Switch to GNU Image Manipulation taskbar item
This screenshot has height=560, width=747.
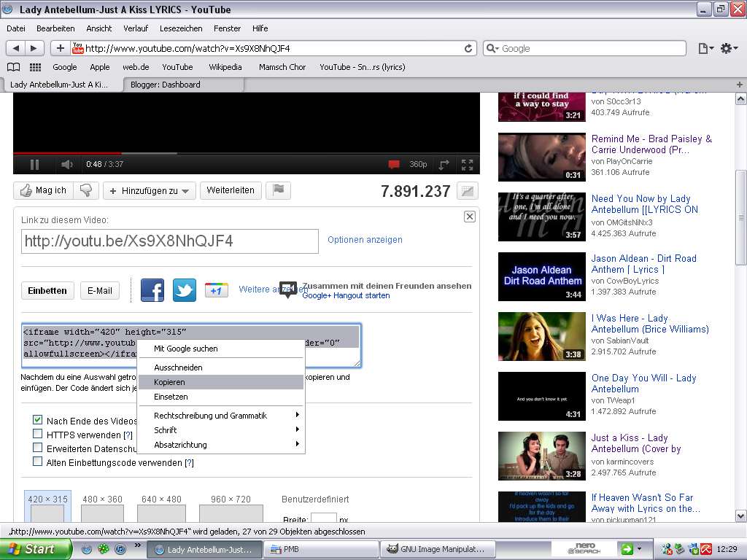tap(438, 549)
